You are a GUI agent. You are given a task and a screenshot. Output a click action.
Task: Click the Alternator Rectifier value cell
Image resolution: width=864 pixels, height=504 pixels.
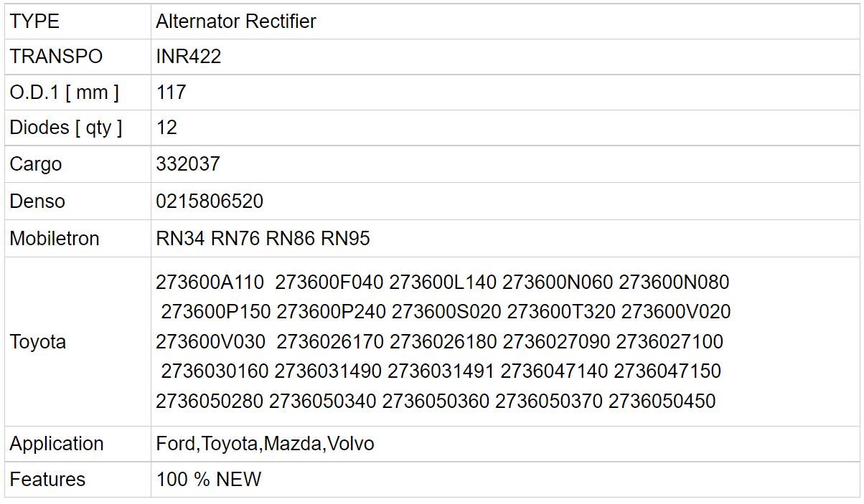pos(236,22)
